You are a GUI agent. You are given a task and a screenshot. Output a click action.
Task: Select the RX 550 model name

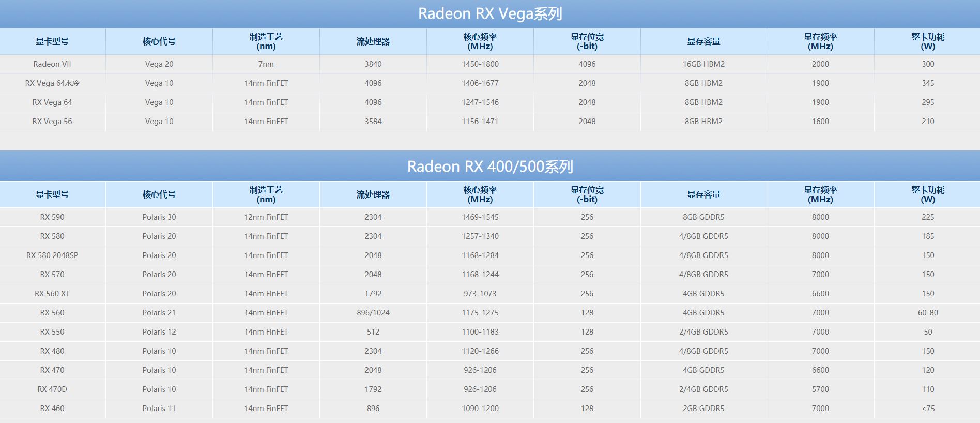click(52, 332)
